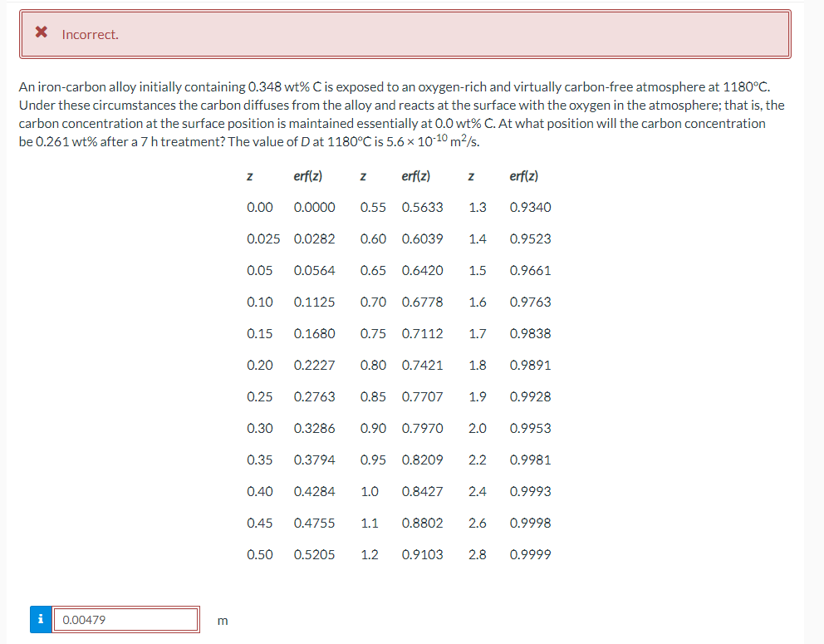
Task: Click the answer input field containing 0.00479
Action: click(125, 619)
